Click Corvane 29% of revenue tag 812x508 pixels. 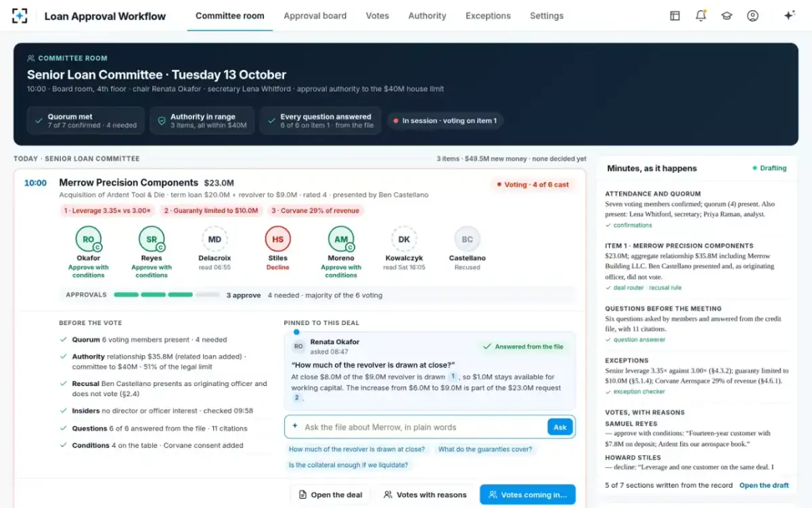click(315, 211)
